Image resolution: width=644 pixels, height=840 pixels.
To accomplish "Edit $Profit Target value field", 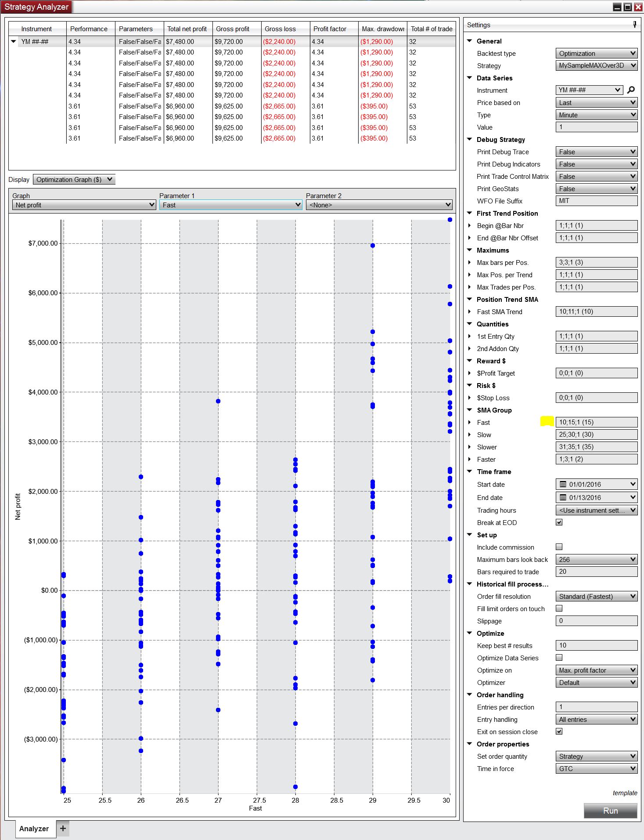I will coord(596,373).
